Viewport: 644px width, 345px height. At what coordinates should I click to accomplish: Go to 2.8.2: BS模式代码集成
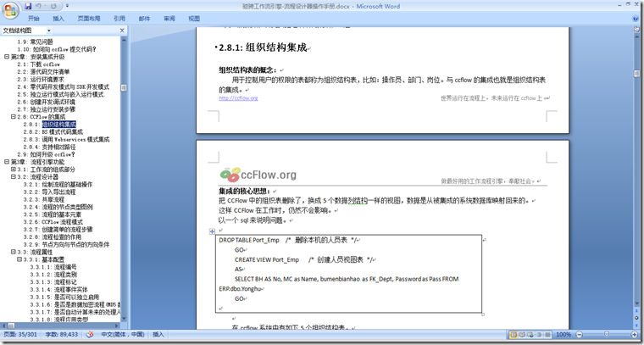53,132
